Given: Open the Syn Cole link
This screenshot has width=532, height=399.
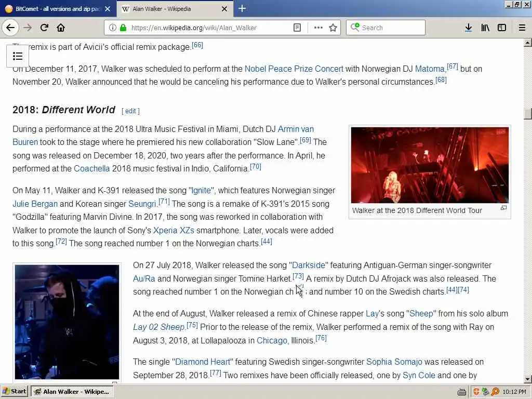Looking at the screenshot, I should coord(419,376).
